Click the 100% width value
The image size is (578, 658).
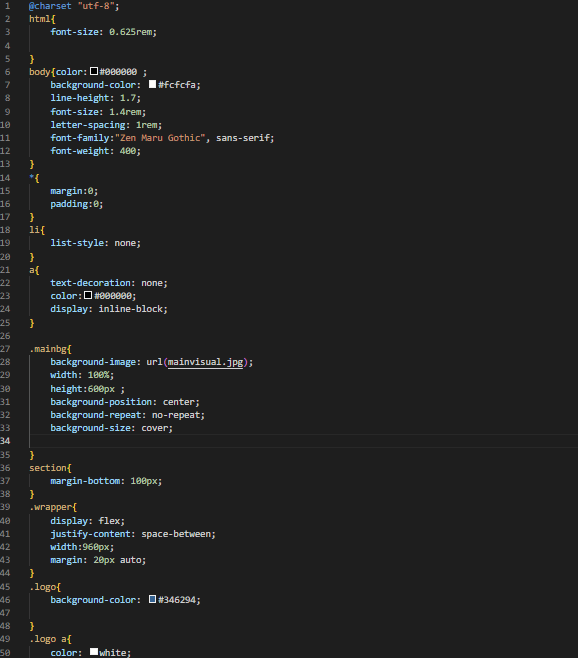98,375
